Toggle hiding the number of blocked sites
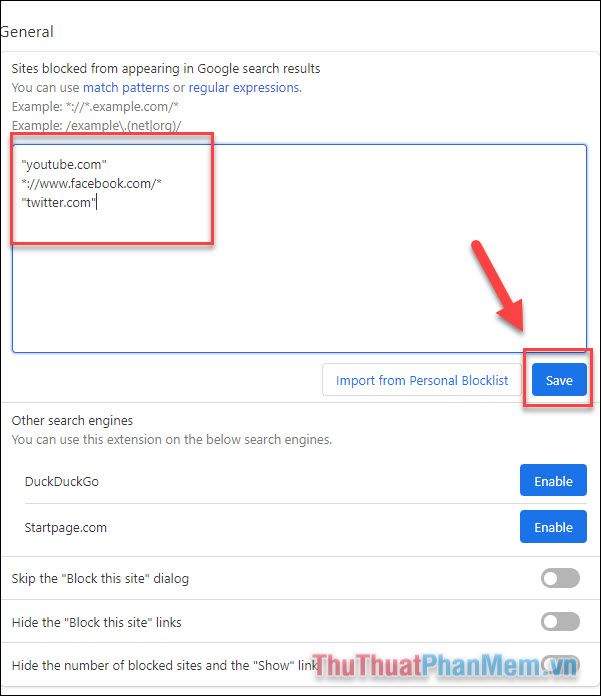The image size is (601, 696). click(560, 664)
